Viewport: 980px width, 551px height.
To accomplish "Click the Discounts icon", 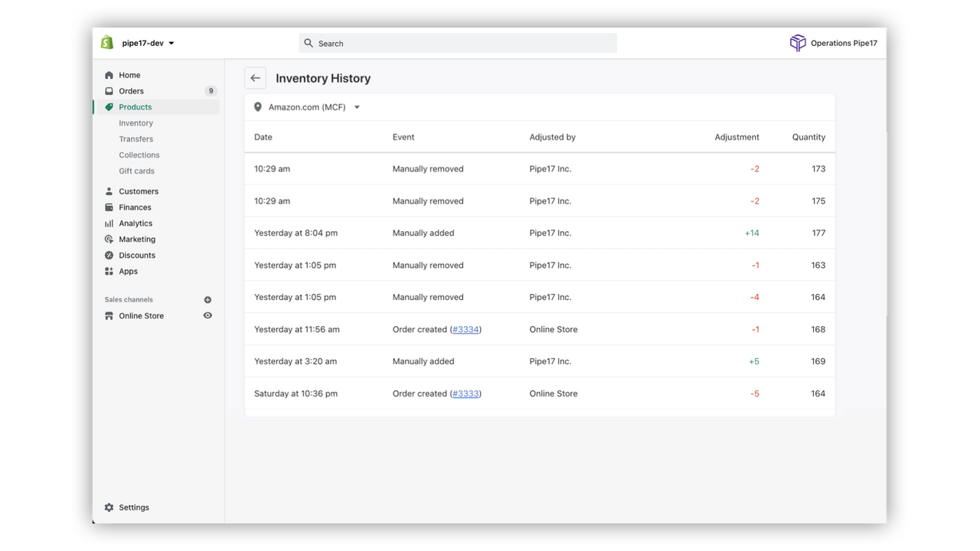I will click(x=109, y=255).
